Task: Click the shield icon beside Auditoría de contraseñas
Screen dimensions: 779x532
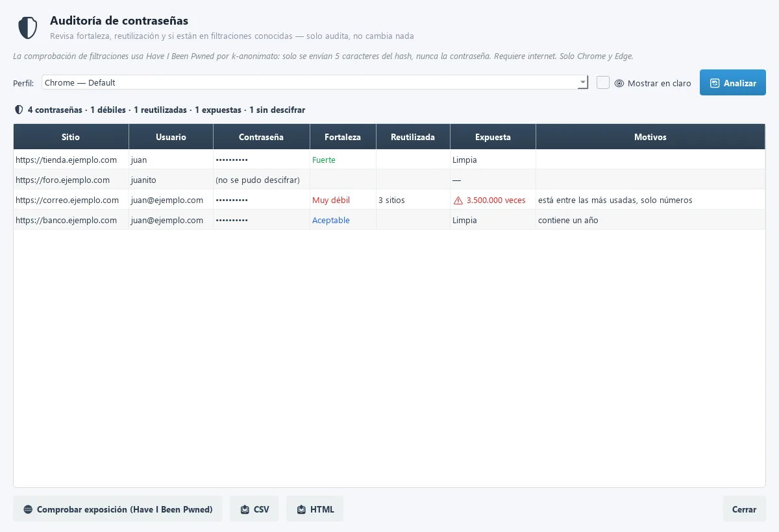Action: click(27, 29)
